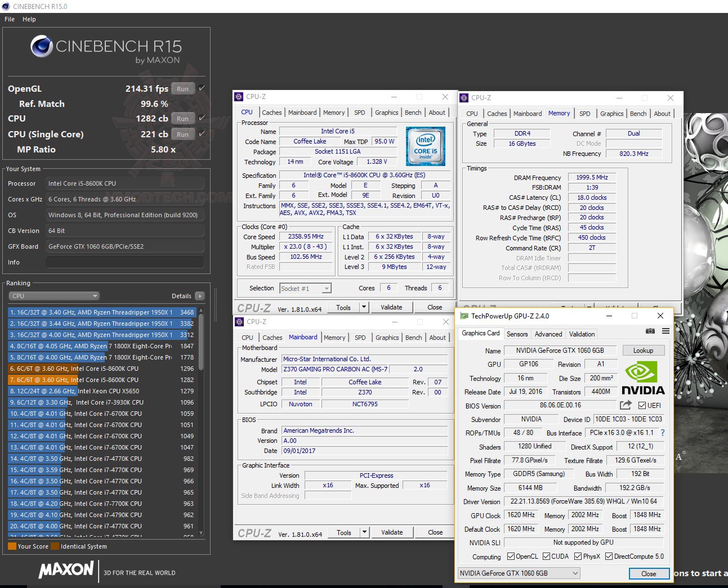Screen dimensions: 728x588
Task: Toggle the OpenGL test checkbox
Action: (202, 88)
